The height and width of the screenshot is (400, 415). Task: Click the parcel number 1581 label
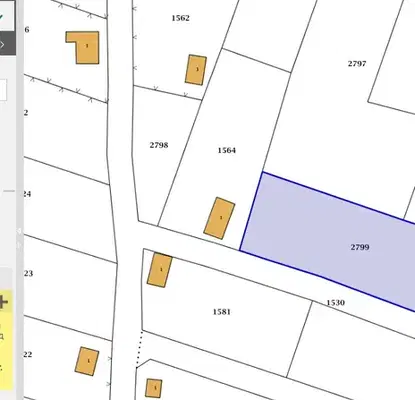222,312
